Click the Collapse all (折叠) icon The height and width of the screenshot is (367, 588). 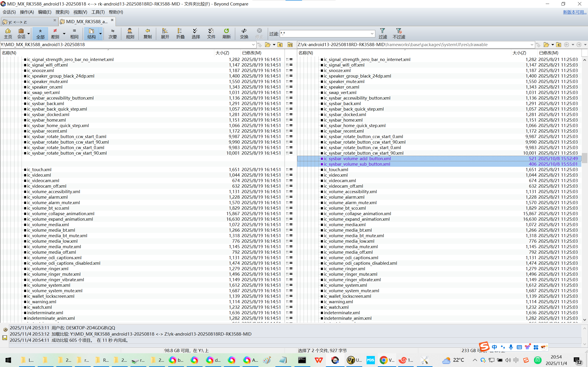180,33
